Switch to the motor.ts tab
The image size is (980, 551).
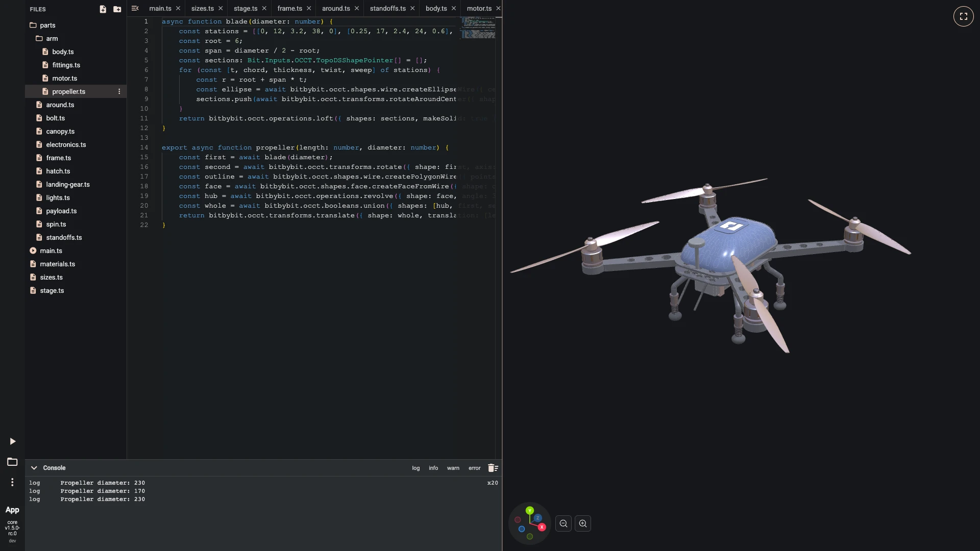click(x=479, y=8)
